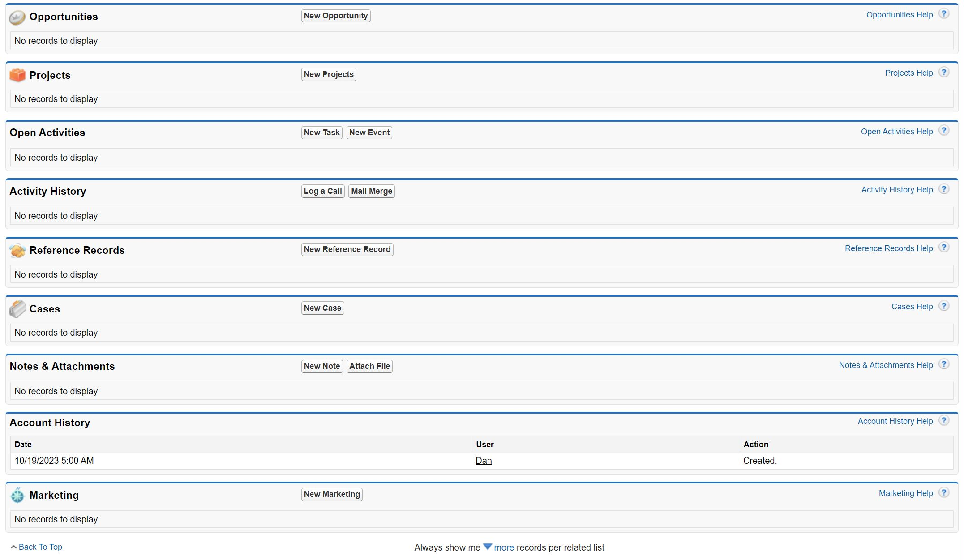Screen dimensions: 964x560
Task: Add a New Task
Action: coord(321,133)
